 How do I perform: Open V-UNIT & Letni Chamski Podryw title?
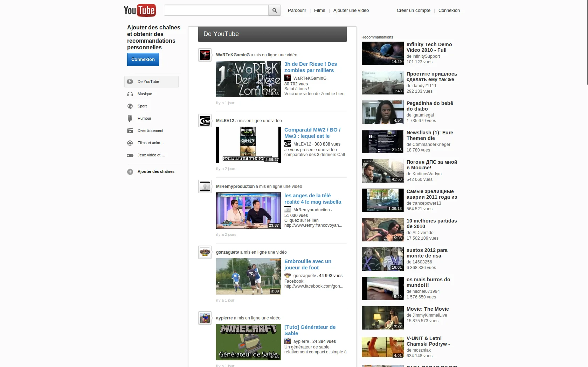click(428, 341)
